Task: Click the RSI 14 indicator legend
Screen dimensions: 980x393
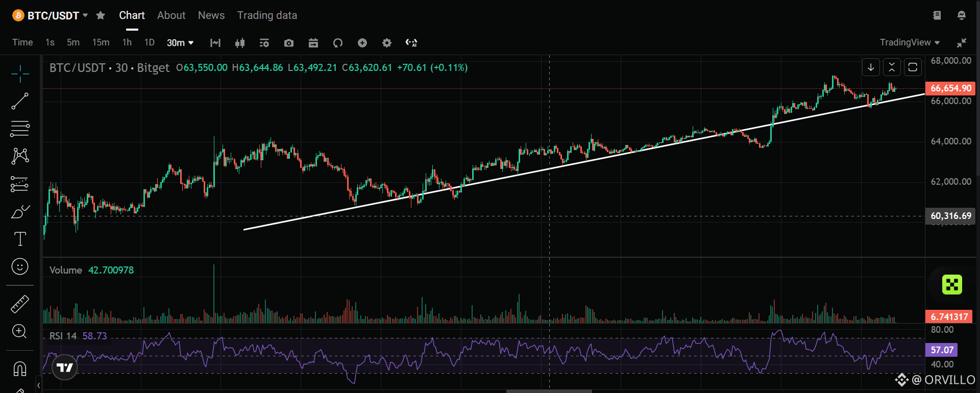Action: (63, 336)
